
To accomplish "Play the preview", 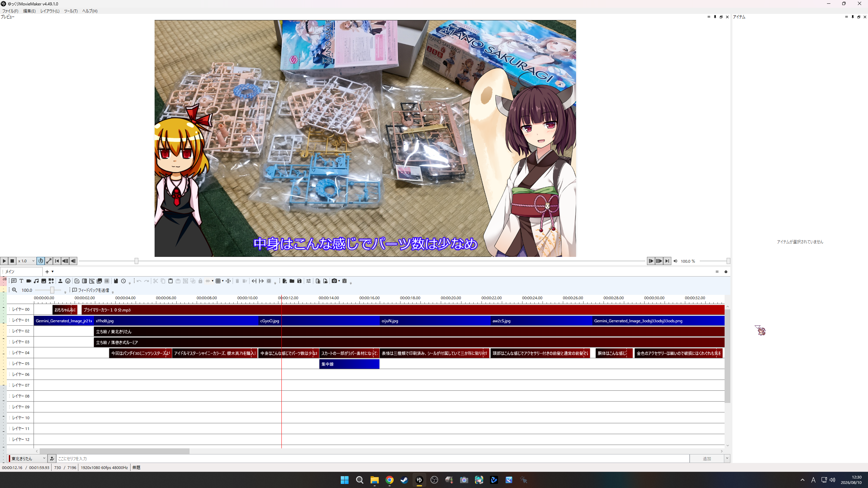I will [4, 261].
